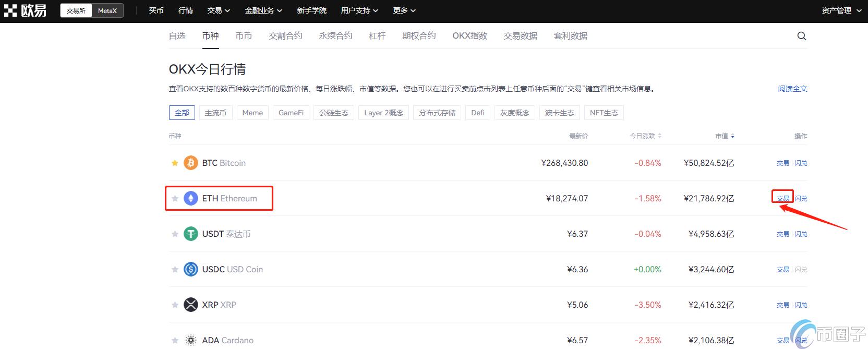This screenshot has height=349, width=868.
Task: Switch to the MetaX mode
Action: point(107,10)
